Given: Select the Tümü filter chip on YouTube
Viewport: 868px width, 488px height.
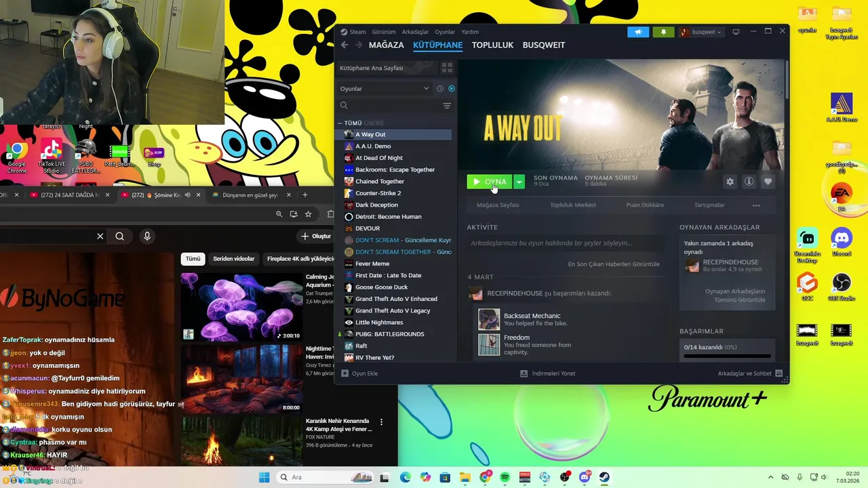Looking at the screenshot, I should click(x=193, y=258).
